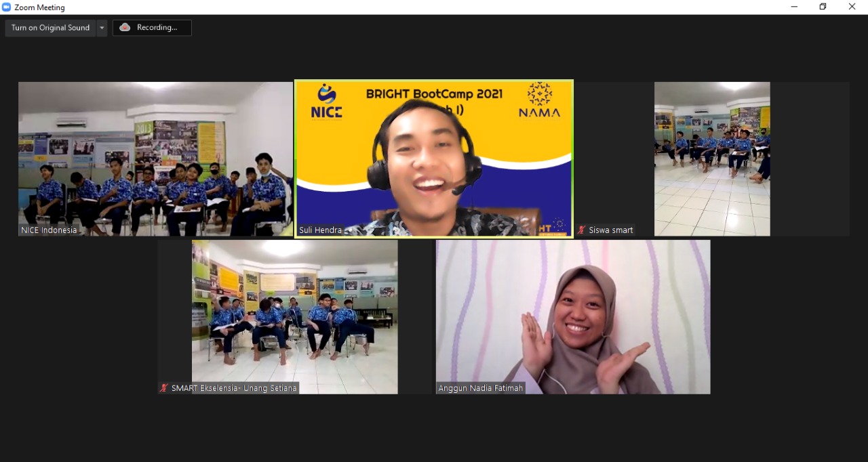Select Suli Hendra's highlighted speaker video

click(x=434, y=159)
